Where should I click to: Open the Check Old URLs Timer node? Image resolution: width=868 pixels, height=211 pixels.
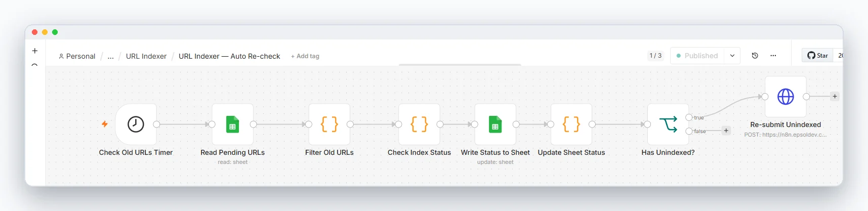(x=136, y=124)
